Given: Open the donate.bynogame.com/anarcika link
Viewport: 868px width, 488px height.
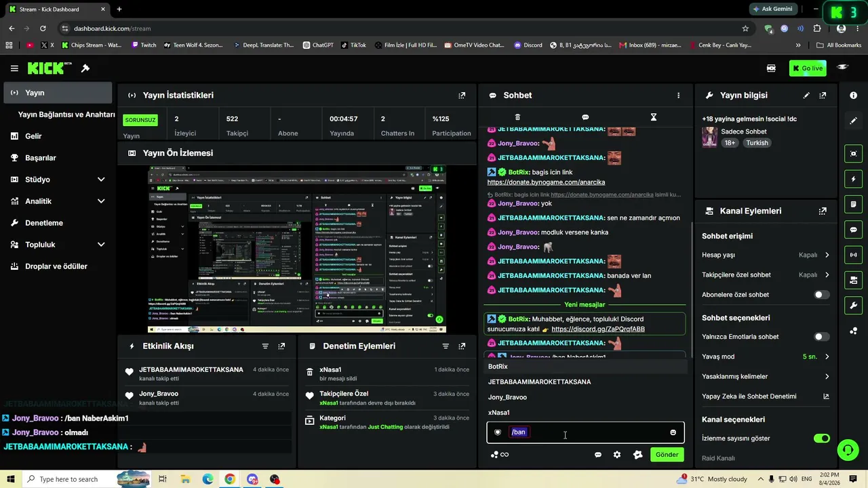Looking at the screenshot, I should (546, 182).
